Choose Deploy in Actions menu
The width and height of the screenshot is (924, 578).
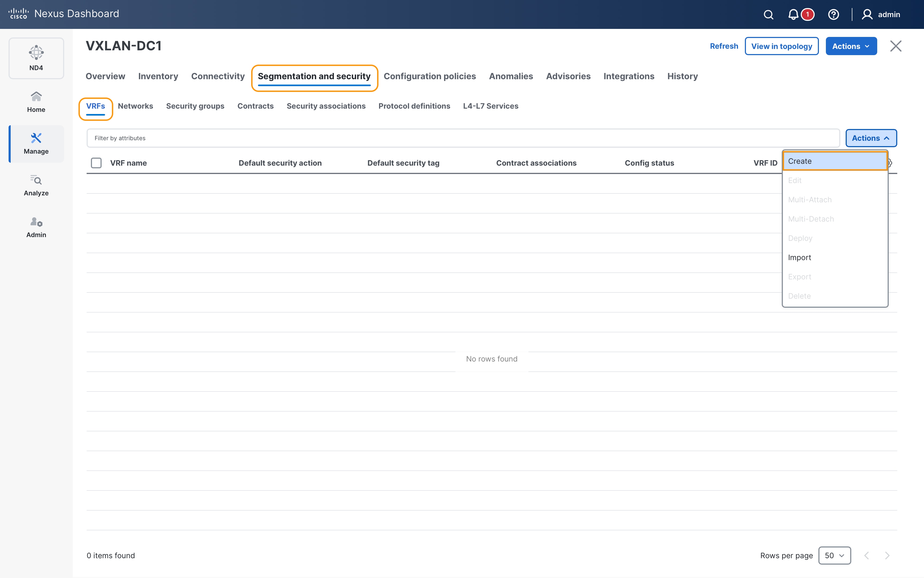(835, 238)
